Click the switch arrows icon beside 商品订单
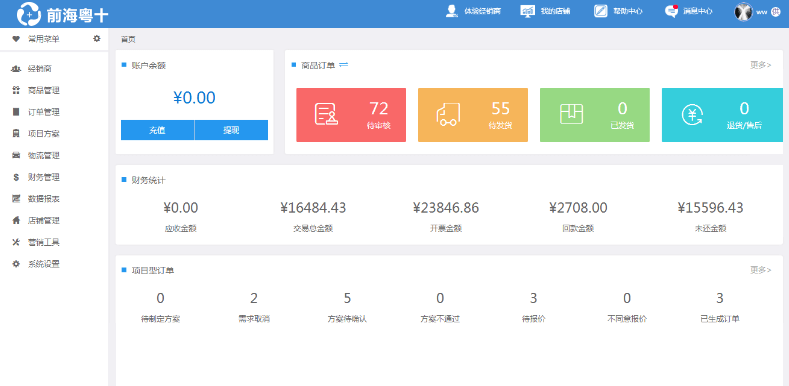This screenshot has height=386, width=789. 344,64
